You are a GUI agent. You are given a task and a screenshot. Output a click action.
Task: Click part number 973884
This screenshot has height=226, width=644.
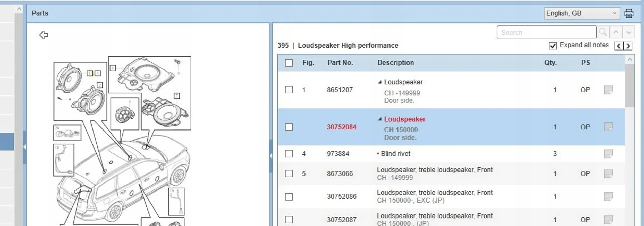tap(338, 154)
